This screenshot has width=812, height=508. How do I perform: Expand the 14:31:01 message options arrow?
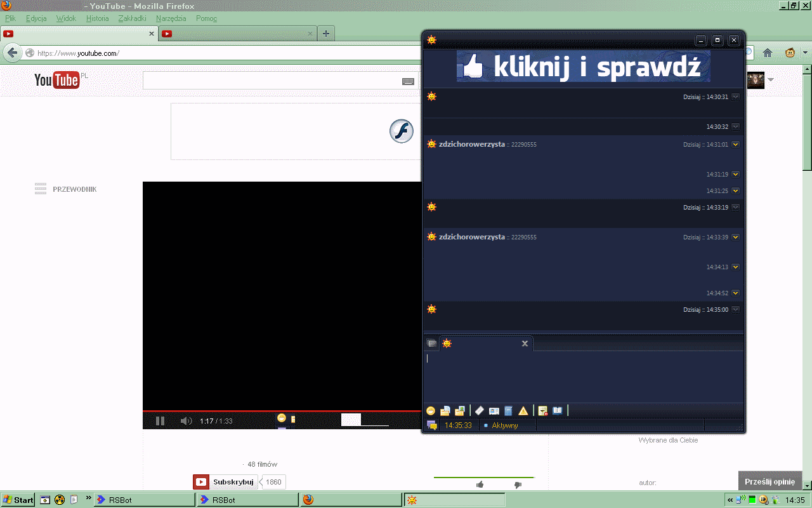point(736,145)
